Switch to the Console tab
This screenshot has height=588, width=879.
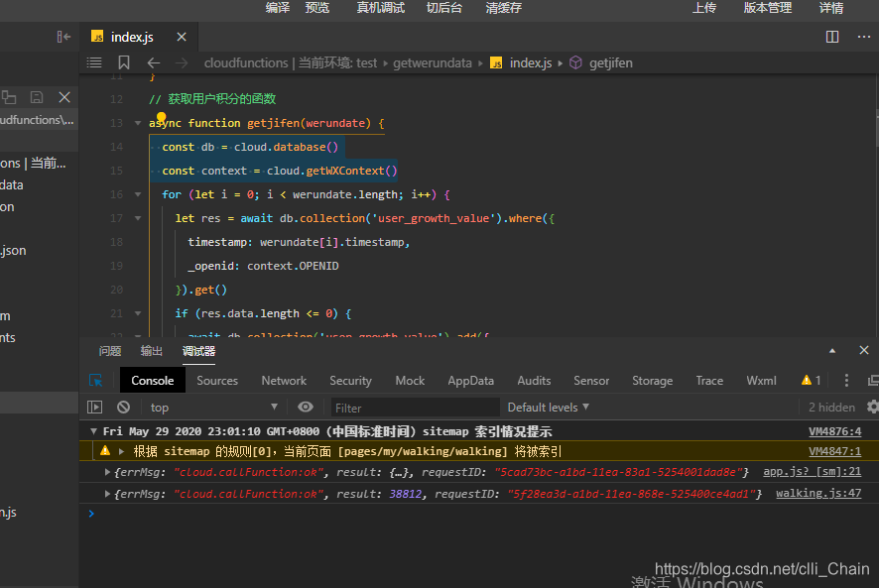coord(153,381)
